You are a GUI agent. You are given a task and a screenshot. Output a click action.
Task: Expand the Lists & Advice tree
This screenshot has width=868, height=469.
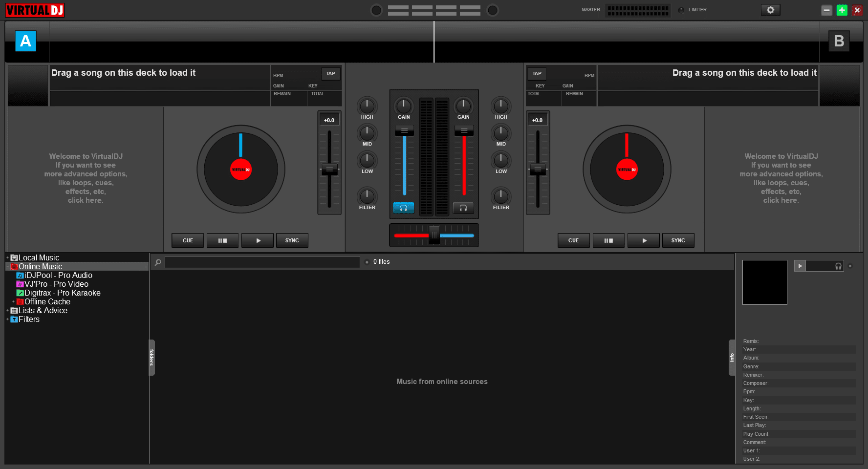pyautogui.click(x=7, y=311)
